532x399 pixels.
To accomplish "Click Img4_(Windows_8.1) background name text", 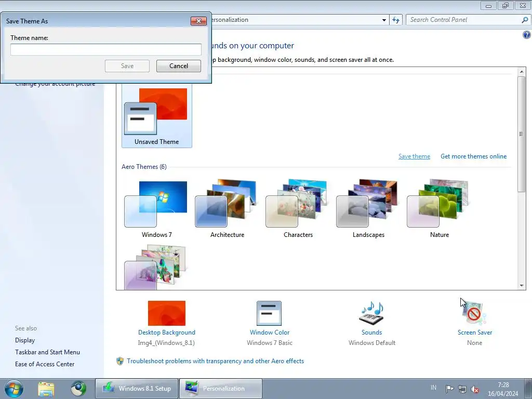I will 166,343.
